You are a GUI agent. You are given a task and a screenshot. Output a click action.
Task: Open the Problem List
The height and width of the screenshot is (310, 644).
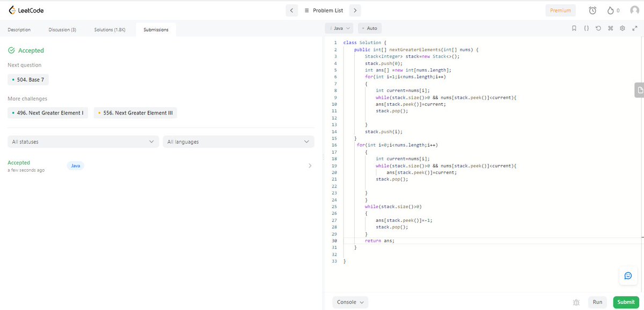(324, 10)
